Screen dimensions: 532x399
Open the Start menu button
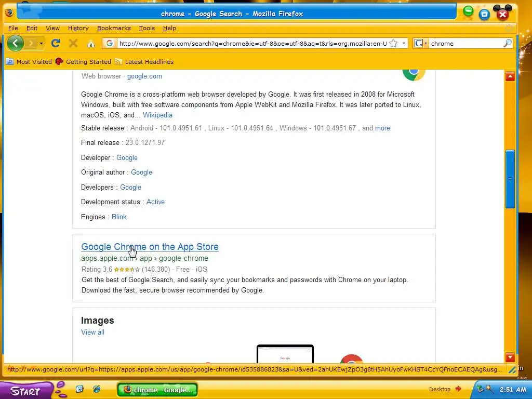pyautogui.click(x=25, y=390)
